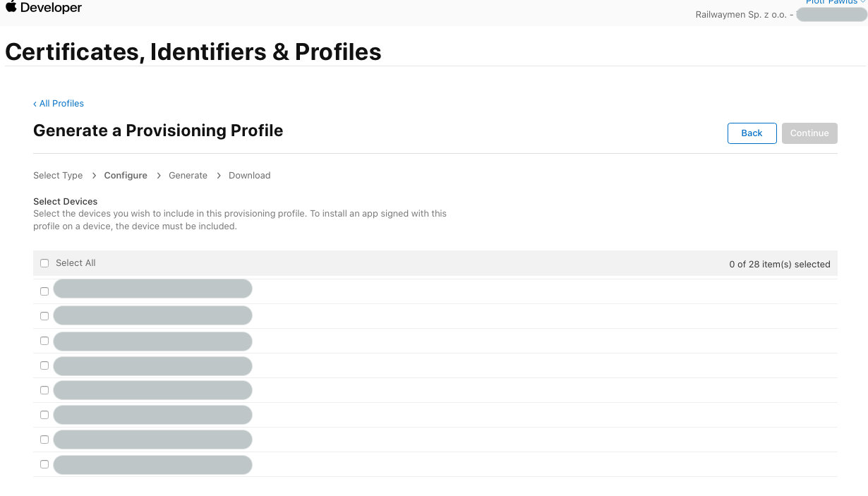
Task: Click the Apple Developer logo
Action: (x=44, y=8)
